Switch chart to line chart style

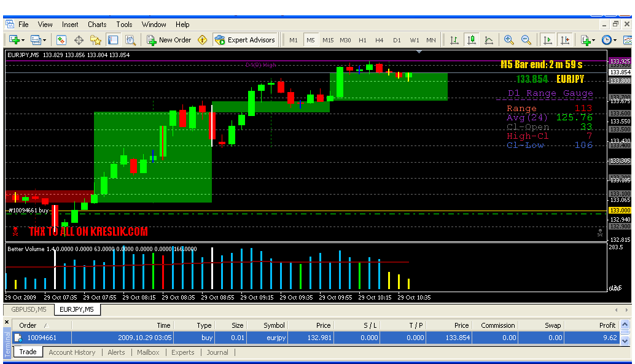[489, 40]
